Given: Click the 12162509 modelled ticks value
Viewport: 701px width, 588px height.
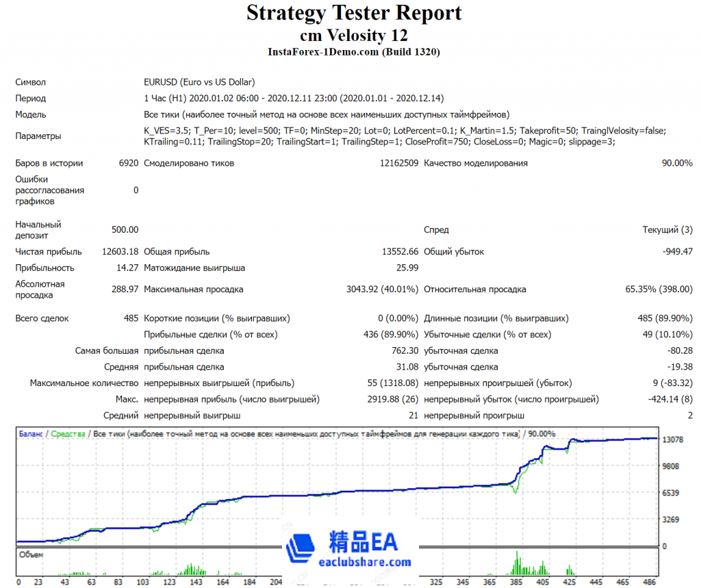Looking at the screenshot, I should pos(399,164).
